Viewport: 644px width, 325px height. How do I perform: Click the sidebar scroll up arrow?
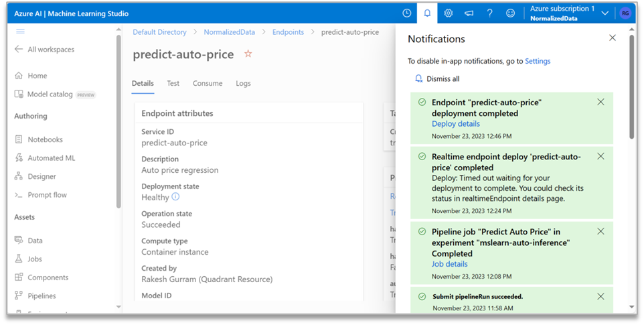pyautogui.click(x=118, y=29)
